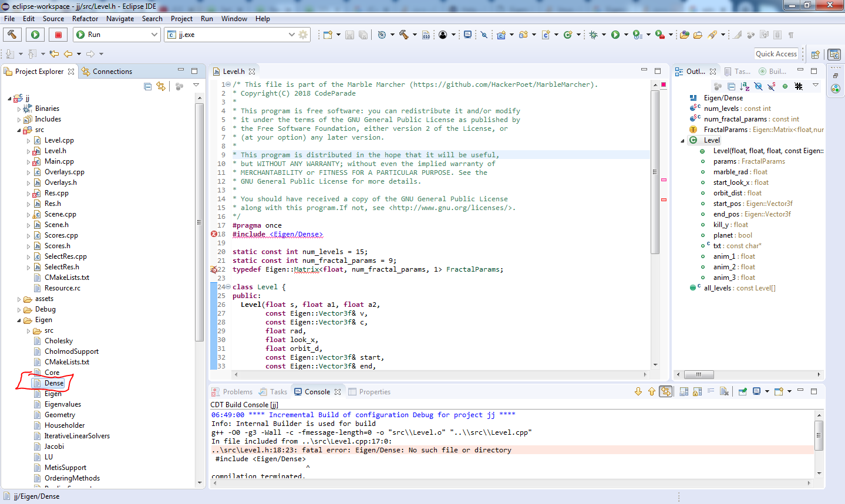Toggle Hide Static Members in Outline toolbar
Viewport: 845px width, 504px height.
772,86
